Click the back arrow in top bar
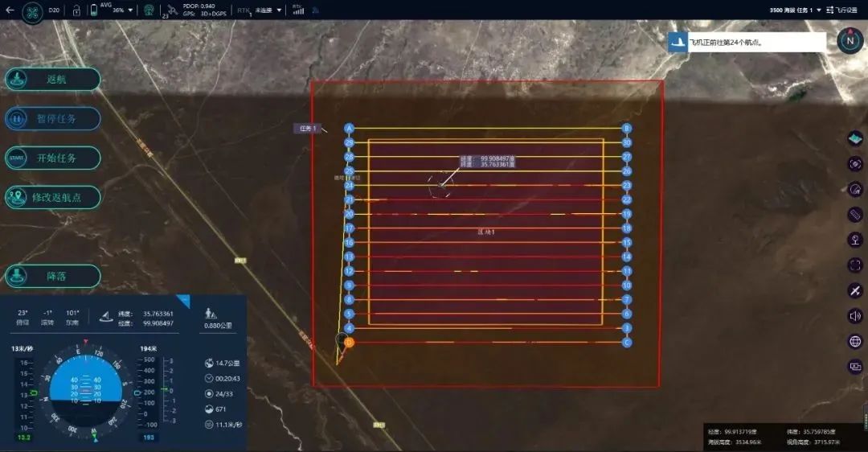This screenshot has width=868, height=452. 10,10
